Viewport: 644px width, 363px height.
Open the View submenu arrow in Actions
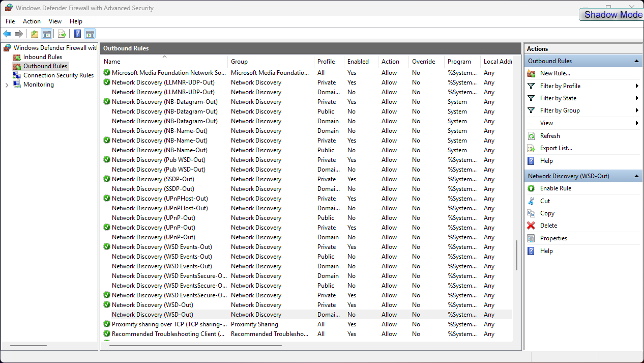(x=637, y=123)
